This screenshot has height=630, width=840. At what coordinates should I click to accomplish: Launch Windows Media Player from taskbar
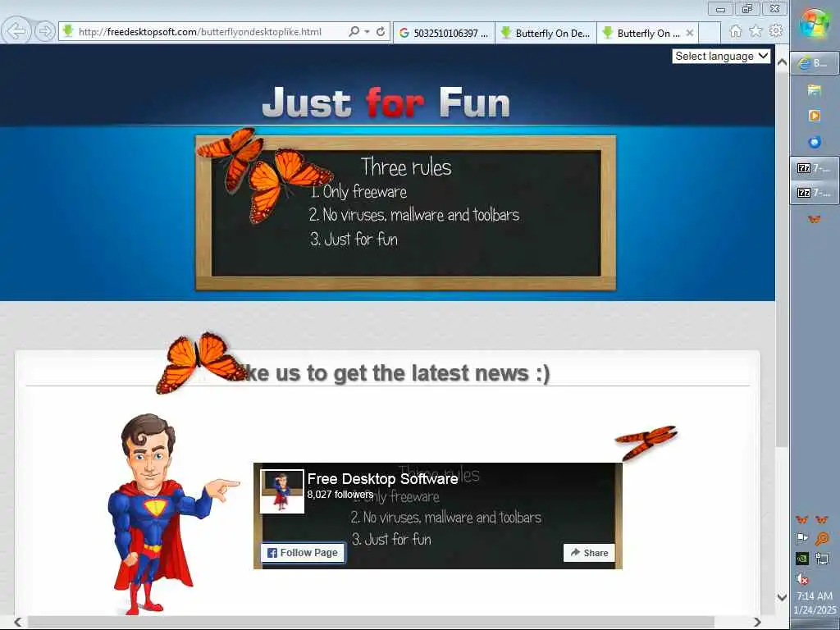[815, 115]
